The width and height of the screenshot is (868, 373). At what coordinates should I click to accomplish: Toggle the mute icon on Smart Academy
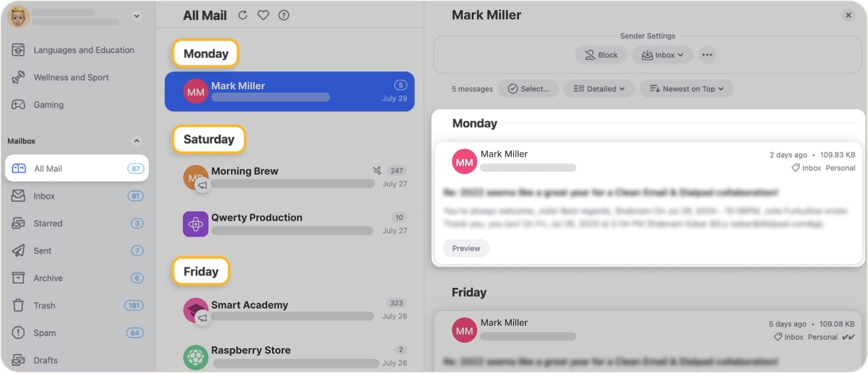click(203, 318)
